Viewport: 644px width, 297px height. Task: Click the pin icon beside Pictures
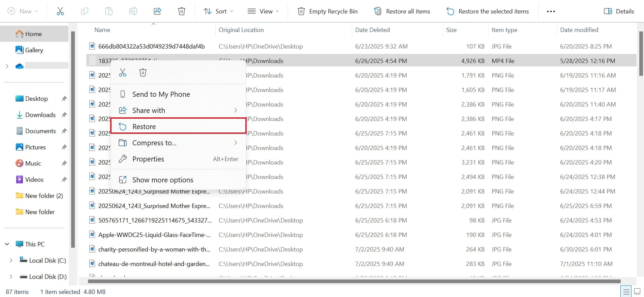tap(64, 147)
